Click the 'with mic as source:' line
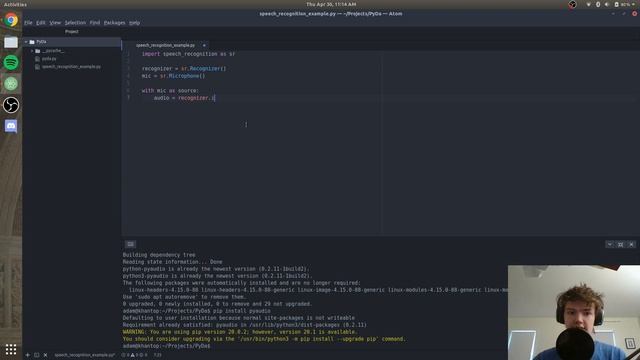Screen dimensions: 640x360 coord(170,91)
